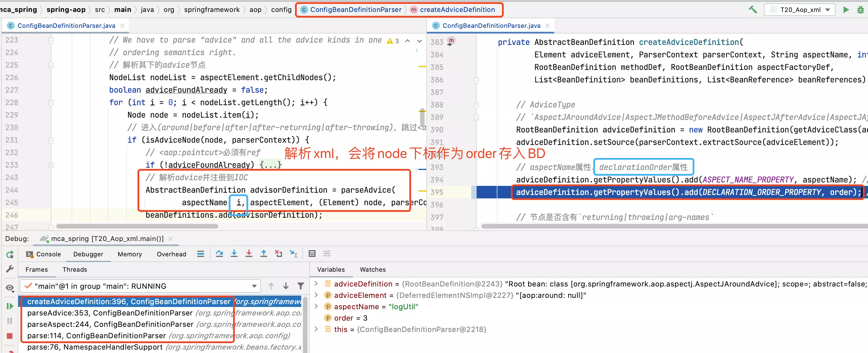Close left editor ConfigBeanDefinitionParser.java tab

tap(122, 26)
